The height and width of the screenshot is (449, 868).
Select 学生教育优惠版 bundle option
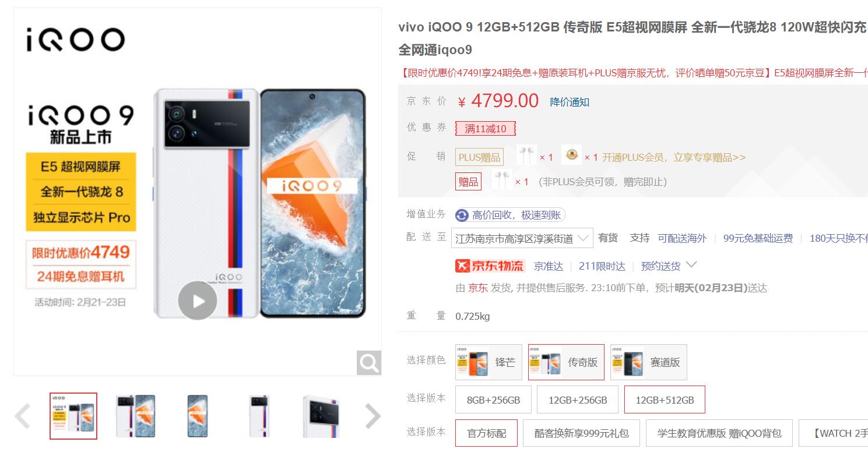(x=719, y=433)
